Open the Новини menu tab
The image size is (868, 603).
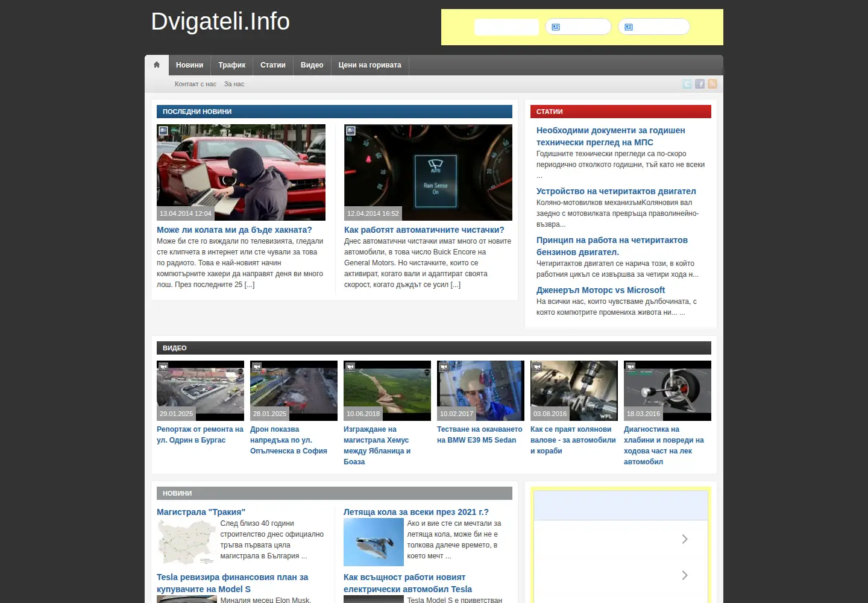(189, 65)
